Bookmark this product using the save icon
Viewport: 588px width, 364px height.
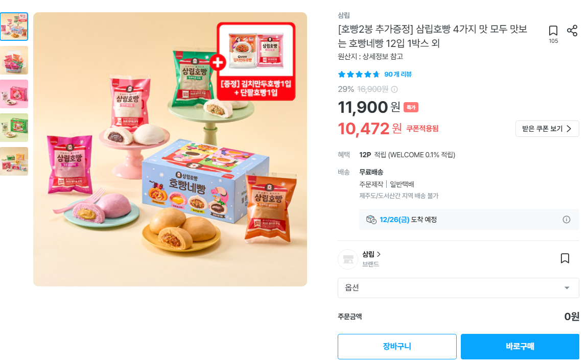tap(553, 31)
